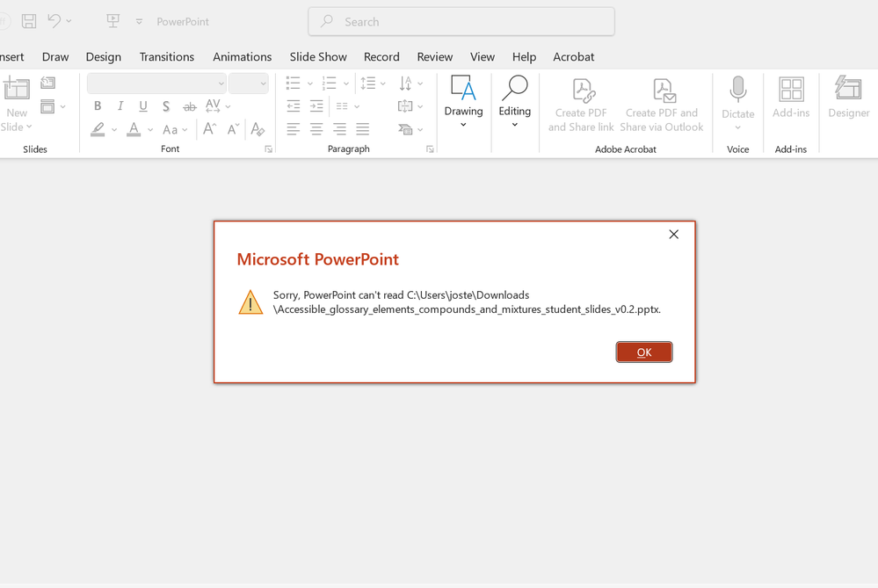Click the Convert to SmartArt icon
This screenshot has height=588, width=878.
(405, 129)
